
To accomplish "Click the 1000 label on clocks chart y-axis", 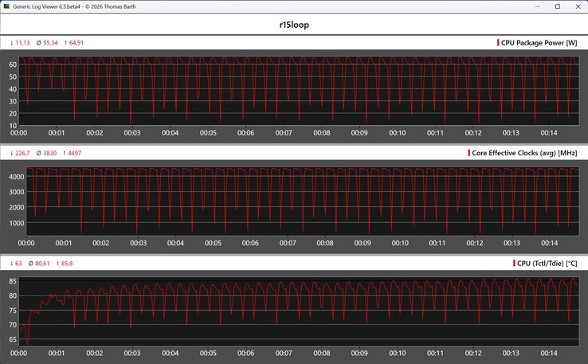I will [17, 223].
